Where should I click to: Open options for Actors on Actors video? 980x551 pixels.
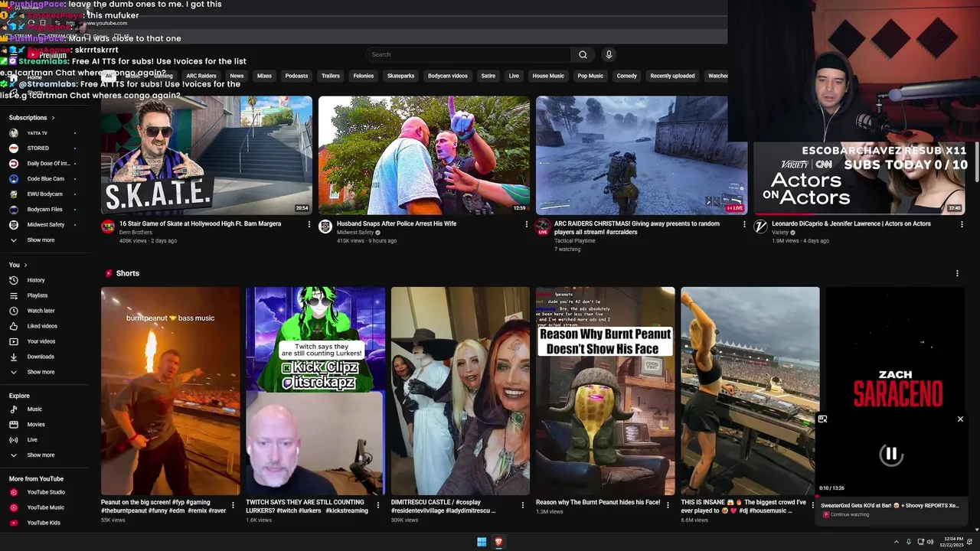click(x=962, y=224)
